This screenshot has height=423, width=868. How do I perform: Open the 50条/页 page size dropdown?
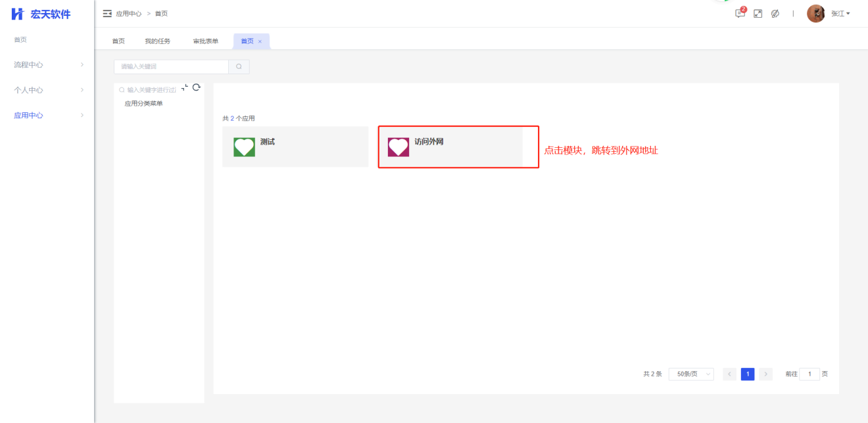coord(691,374)
